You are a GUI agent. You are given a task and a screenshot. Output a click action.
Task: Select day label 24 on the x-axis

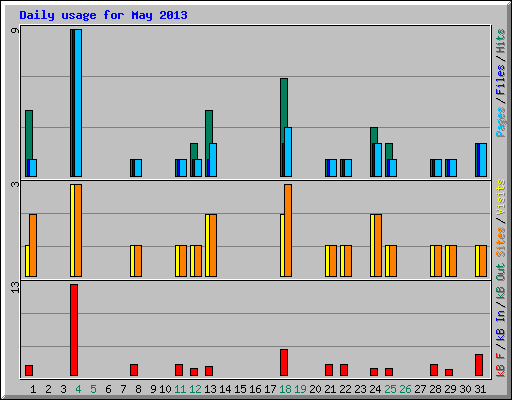click(x=375, y=389)
